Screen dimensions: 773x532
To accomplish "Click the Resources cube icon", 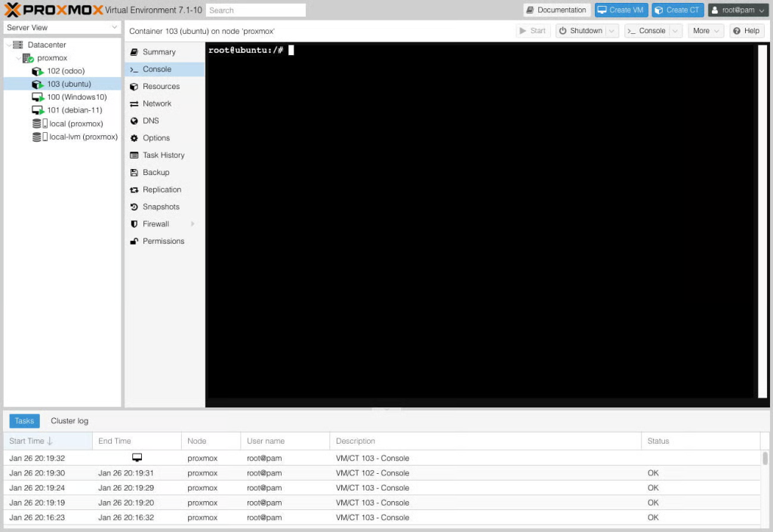I will pos(134,87).
